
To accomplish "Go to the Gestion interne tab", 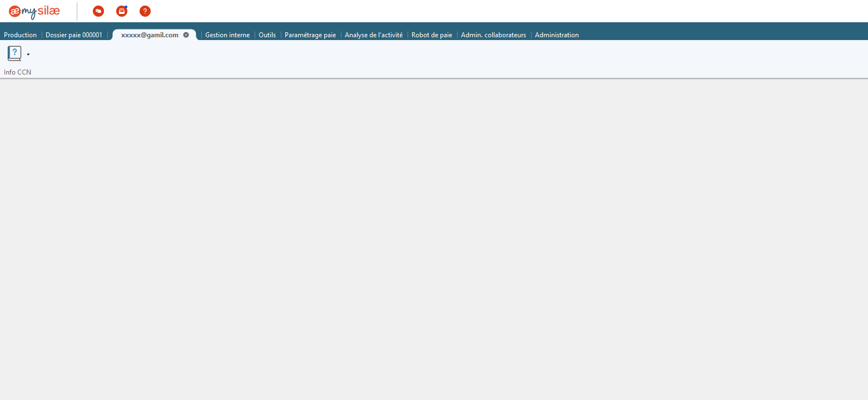I will (227, 34).
